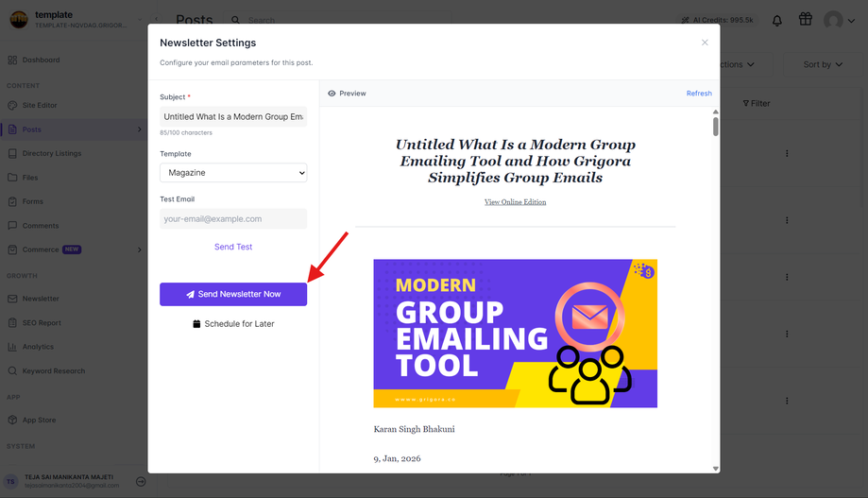Click the App Store cube icon
868x498 pixels.
click(12, 420)
